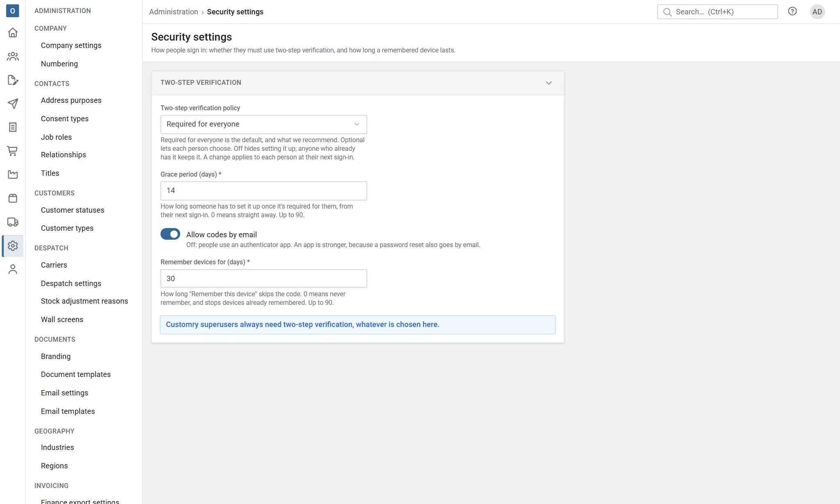The width and height of the screenshot is (840, 504).
Task: Select Numbering in the admin menu
Action: pos(59,64)
